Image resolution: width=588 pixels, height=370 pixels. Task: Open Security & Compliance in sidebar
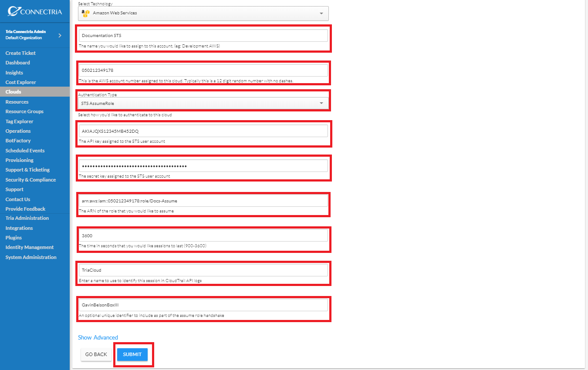point(30,180)
